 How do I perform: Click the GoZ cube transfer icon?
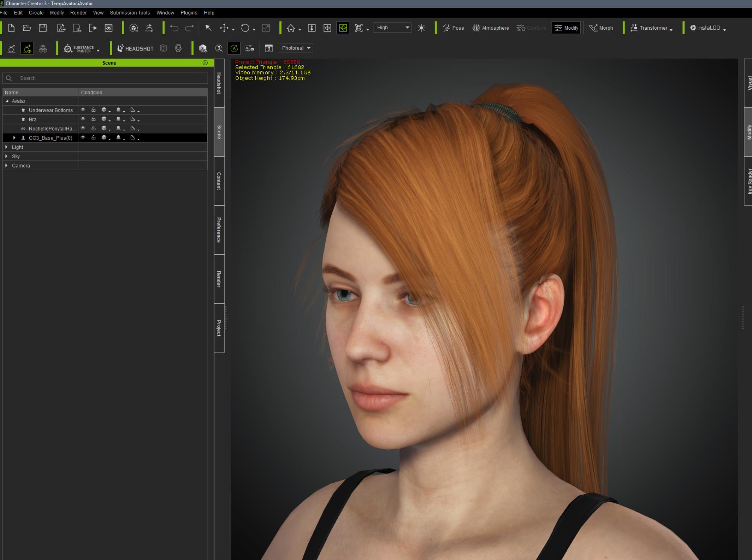(133, 28)
